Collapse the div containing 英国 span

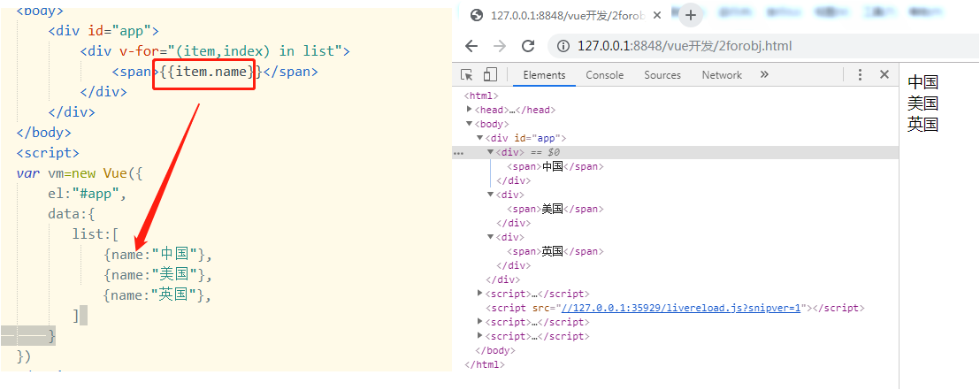pyautogui.click(x=491, y=237)
